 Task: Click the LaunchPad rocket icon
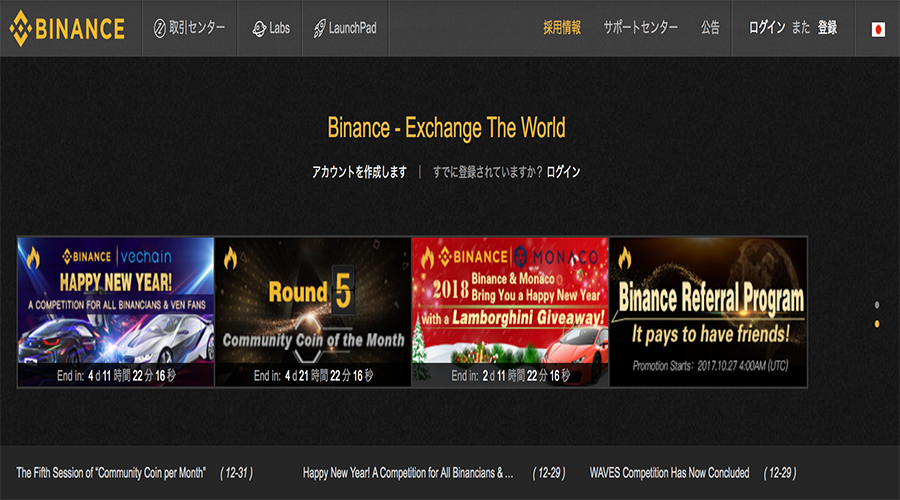click(319, 29)
